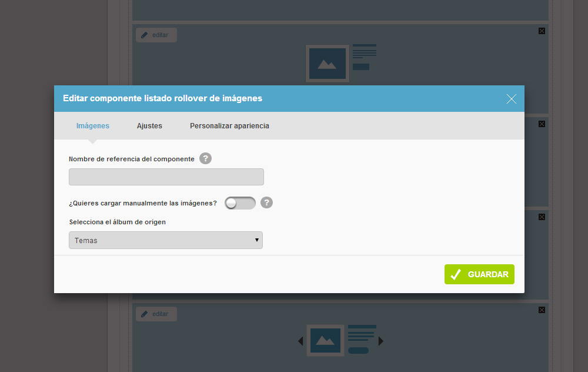Click help icon beside the manual loading toggle
Viewport: 588px width, 372px height.
tap(266, 202)
